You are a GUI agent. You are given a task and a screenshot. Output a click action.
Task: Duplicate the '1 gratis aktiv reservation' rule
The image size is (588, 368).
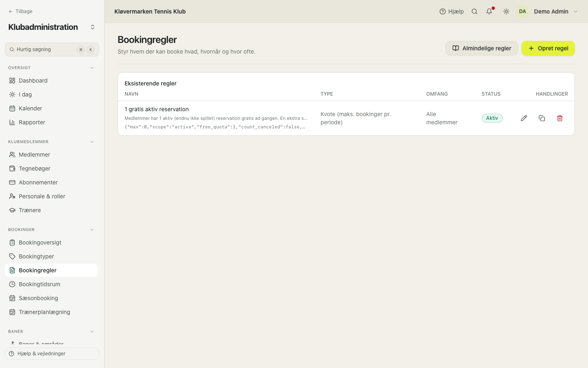point(542,118)
